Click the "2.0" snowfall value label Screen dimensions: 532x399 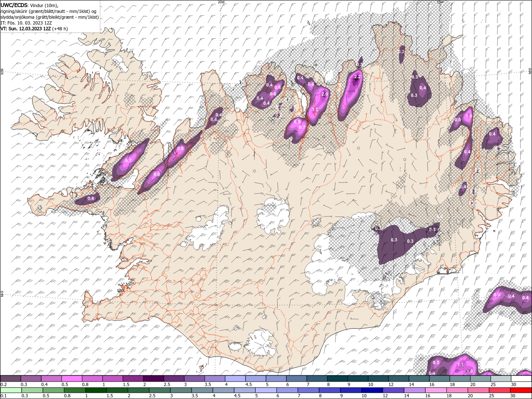coord(325,94)
